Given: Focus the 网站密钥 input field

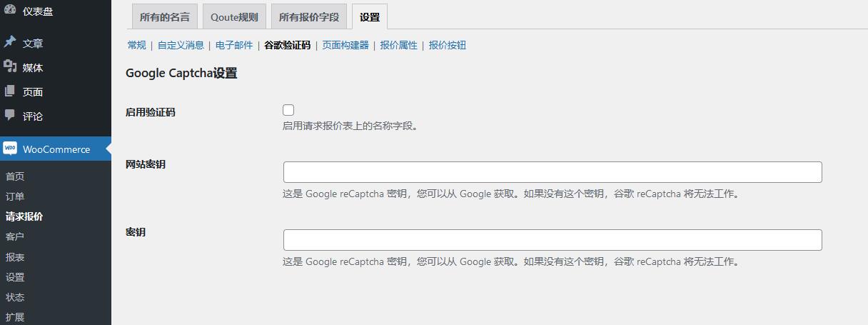Looking at the screenshot, I should coord(552,172).
